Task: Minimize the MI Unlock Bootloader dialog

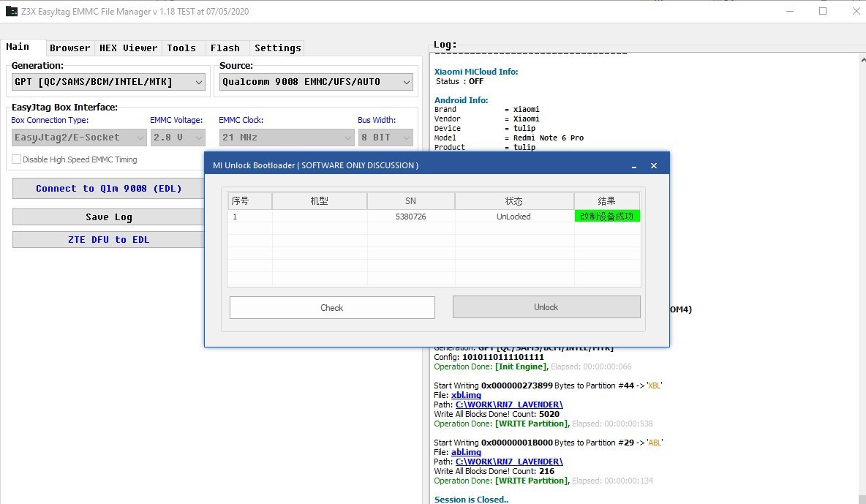Action: [x=634, y=166]
